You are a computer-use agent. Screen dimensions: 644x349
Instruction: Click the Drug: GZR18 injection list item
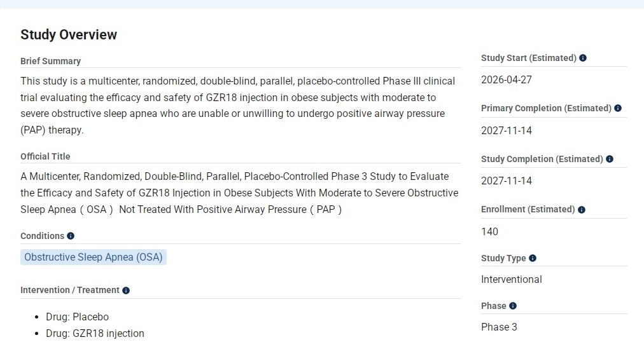(x=95, y=333)
